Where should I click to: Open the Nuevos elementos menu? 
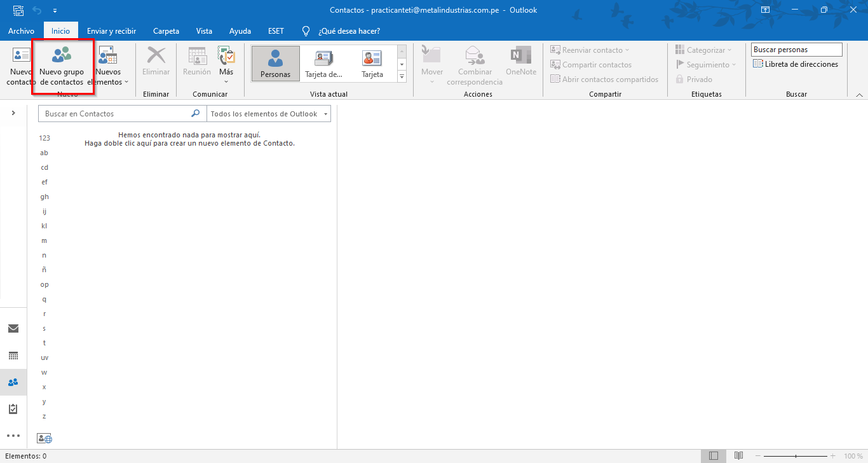107,66
